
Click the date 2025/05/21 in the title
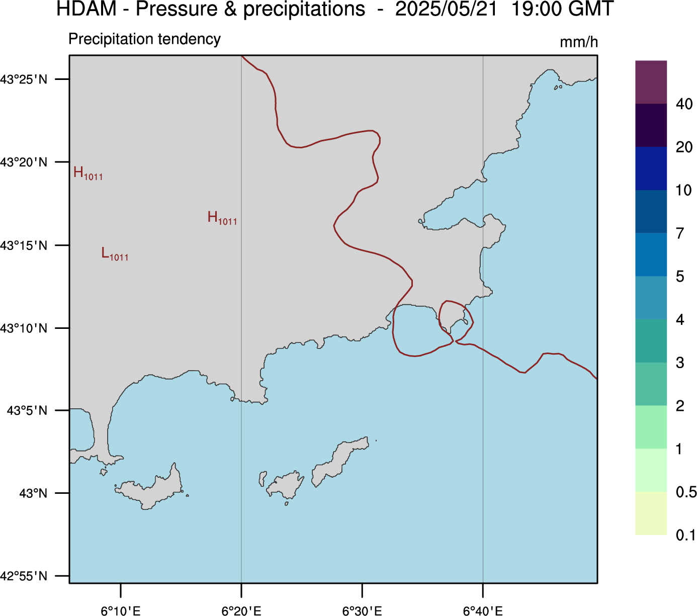(446, 9)
